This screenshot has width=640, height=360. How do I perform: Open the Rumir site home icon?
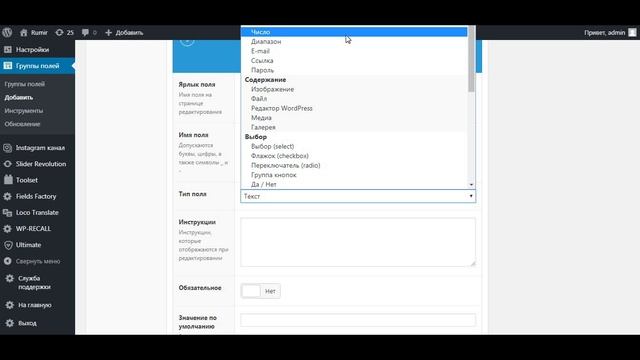(x=24, y=32)
